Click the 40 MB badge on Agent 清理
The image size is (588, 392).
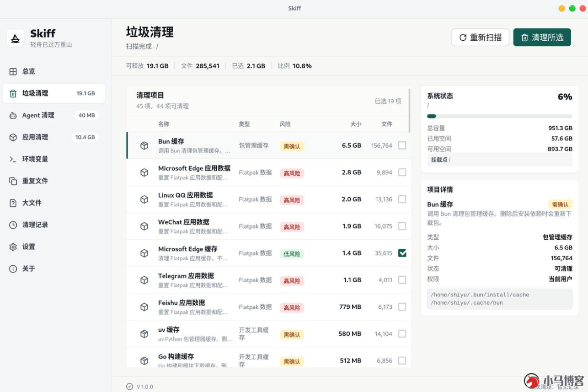86,115
